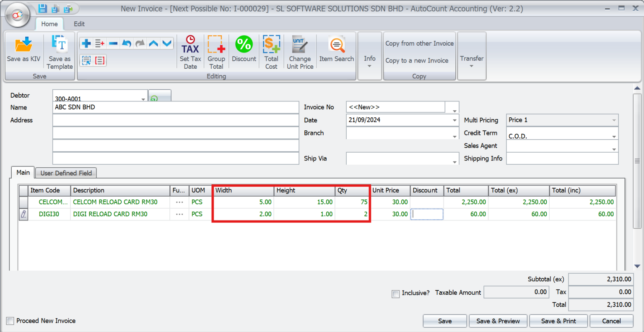Screen dimensions: 644x332
Task: Click the Save as KIV folder icon
Action: [x=23, y=44]
